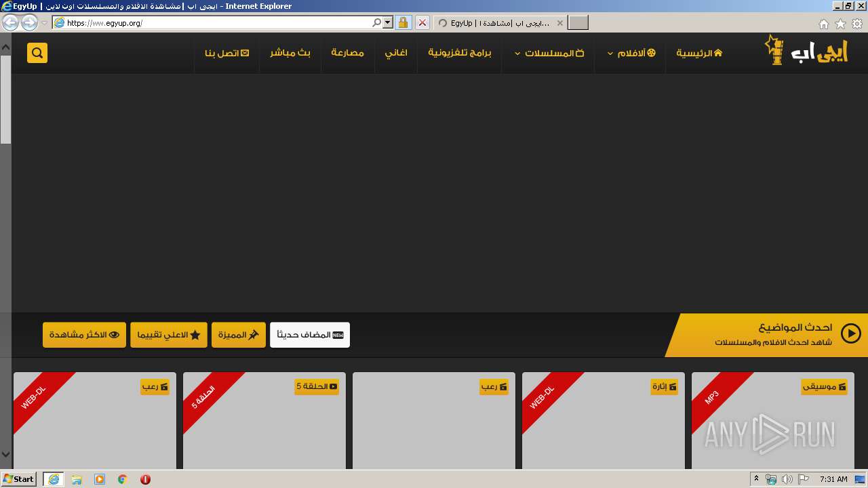Open browser Home icon

point(823,24)
